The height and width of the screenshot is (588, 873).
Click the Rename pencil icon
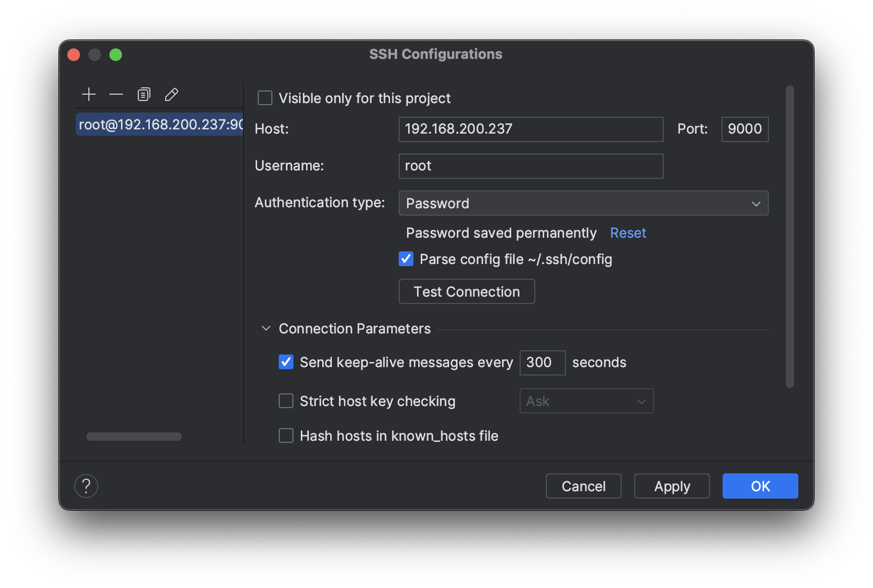pyautogui.click(x=171, y=95)
